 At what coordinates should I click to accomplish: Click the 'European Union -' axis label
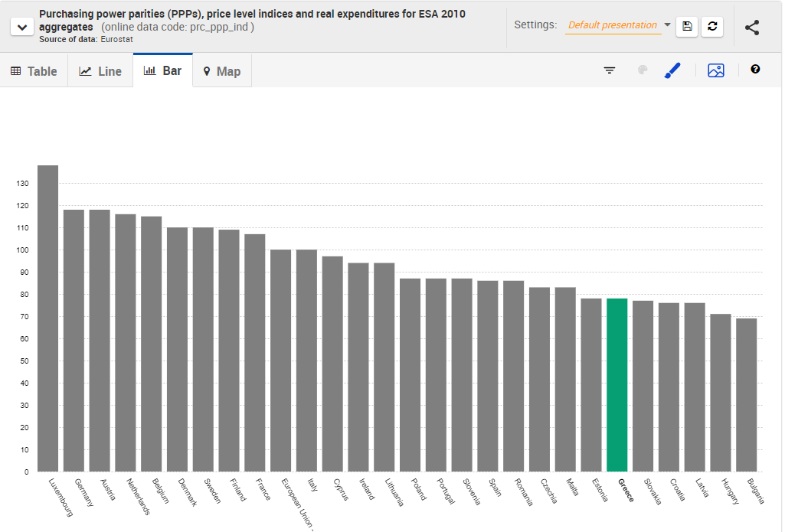coord(297,504)
